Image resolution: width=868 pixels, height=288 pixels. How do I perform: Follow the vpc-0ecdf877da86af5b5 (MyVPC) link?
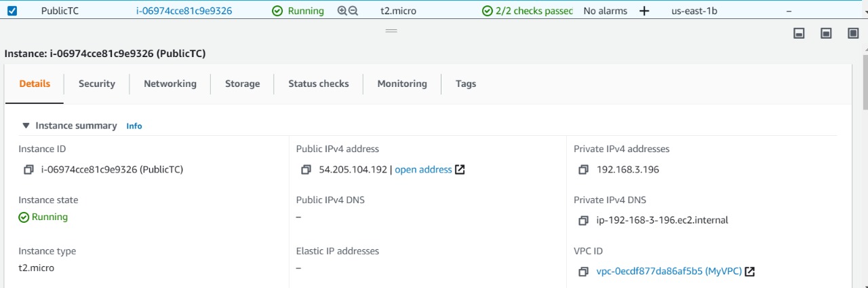[x=669, y=272]
